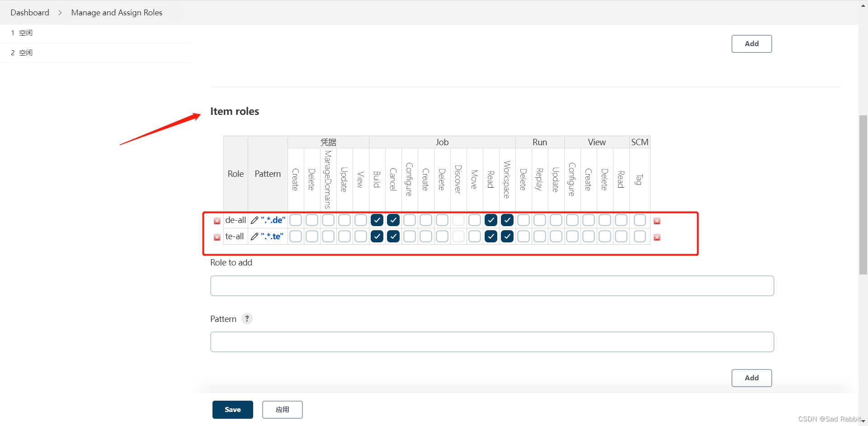Enable View Configure for te-all

point(572,237)
